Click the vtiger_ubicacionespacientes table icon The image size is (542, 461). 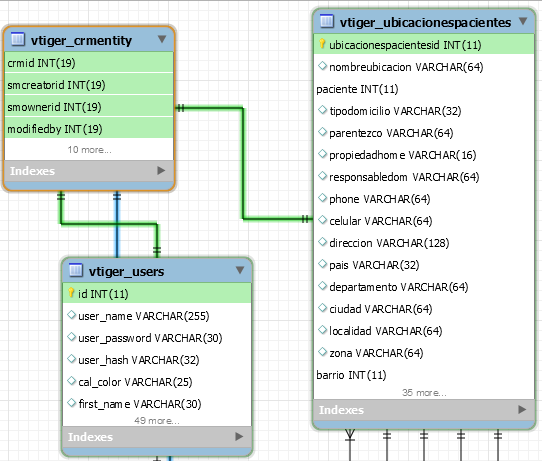[327, 21]
